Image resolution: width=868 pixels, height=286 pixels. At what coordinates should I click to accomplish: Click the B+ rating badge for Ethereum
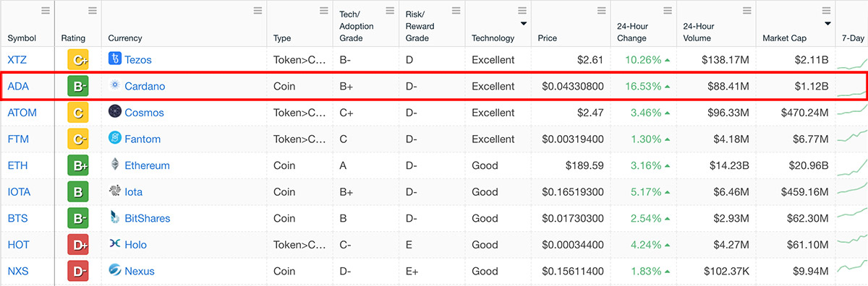point(77,165)
